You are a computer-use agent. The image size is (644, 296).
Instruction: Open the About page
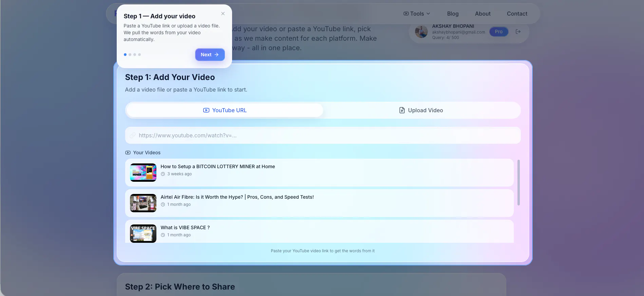point(482,14)
